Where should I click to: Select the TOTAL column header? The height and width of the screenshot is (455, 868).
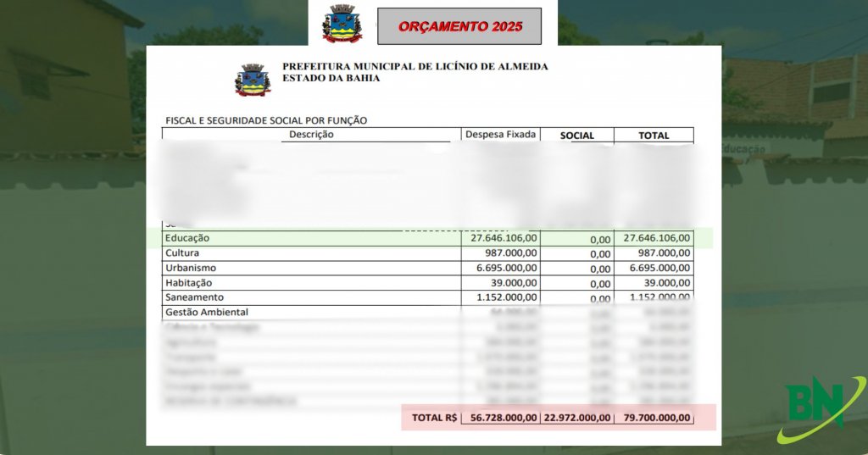654,136
